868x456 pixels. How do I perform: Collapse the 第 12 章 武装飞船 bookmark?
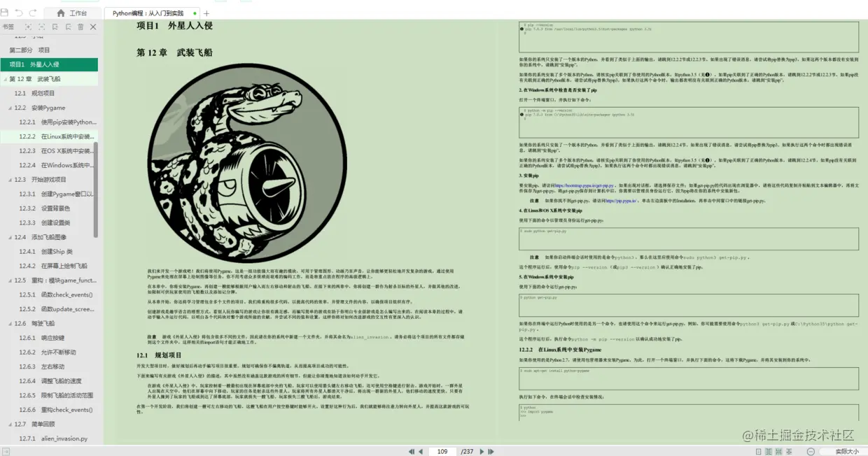(4, 79)
